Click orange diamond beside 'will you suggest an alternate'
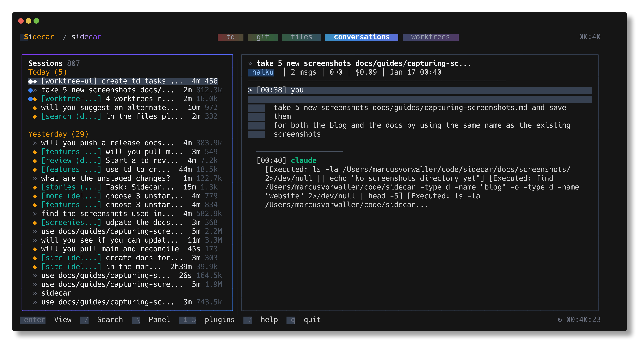This screenshot has height=348, width=644. [35, 108]
